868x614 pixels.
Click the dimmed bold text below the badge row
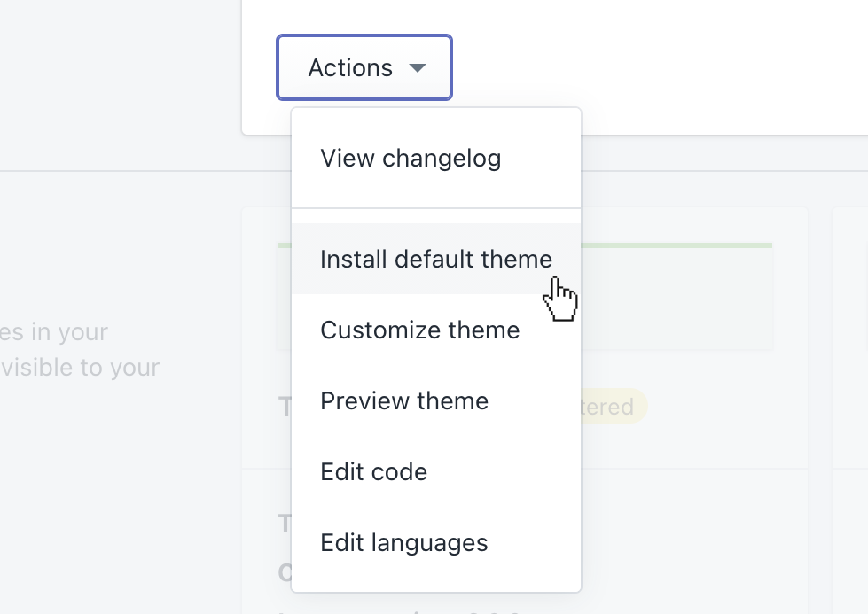pos(285,523)
